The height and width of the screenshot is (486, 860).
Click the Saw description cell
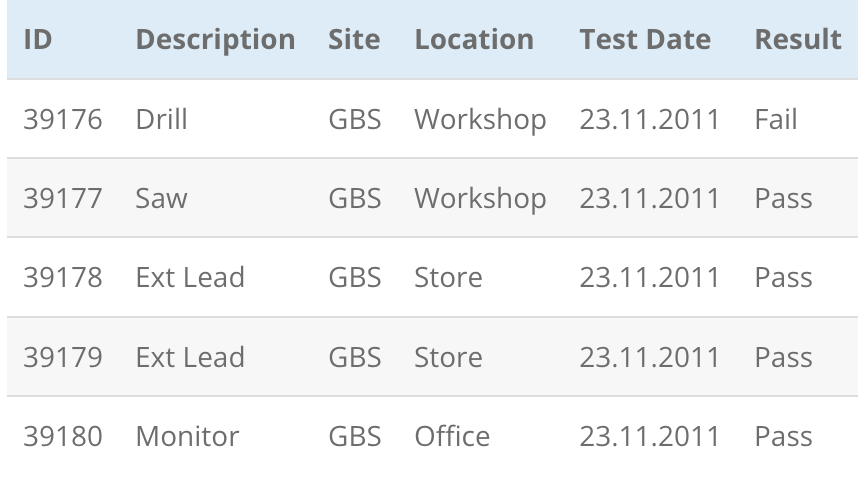click(161, 198)
